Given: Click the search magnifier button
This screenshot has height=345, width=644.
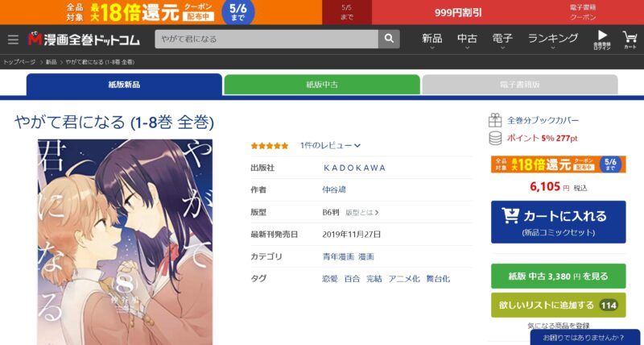Looking at the screenshot, I should pyautogui.click(x=389, y=39).
